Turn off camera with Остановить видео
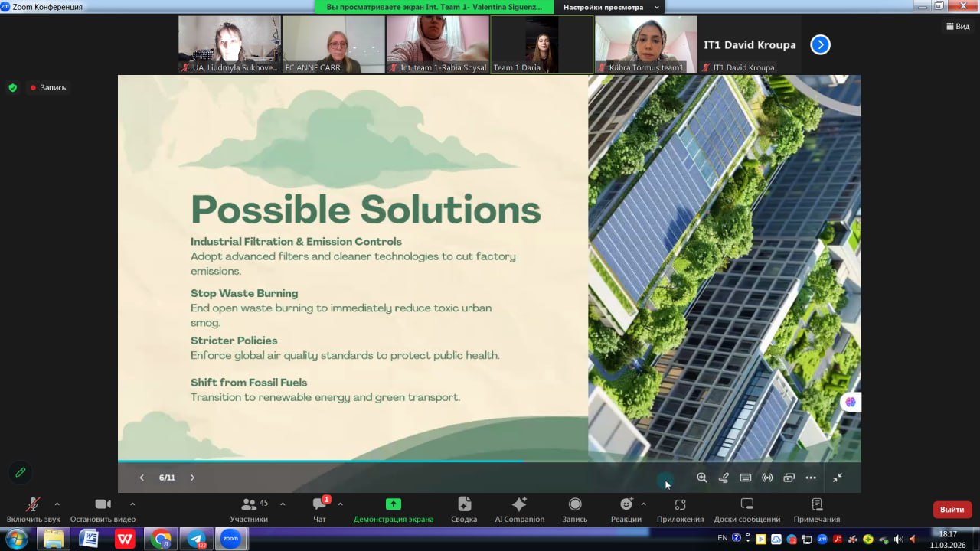980x551 pixels. pos(103,509)
